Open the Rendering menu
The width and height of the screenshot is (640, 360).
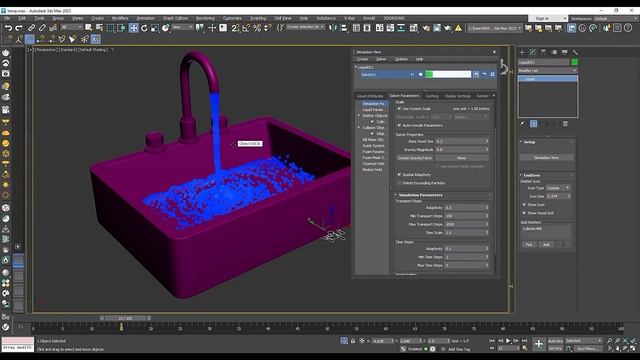(205, 18)
